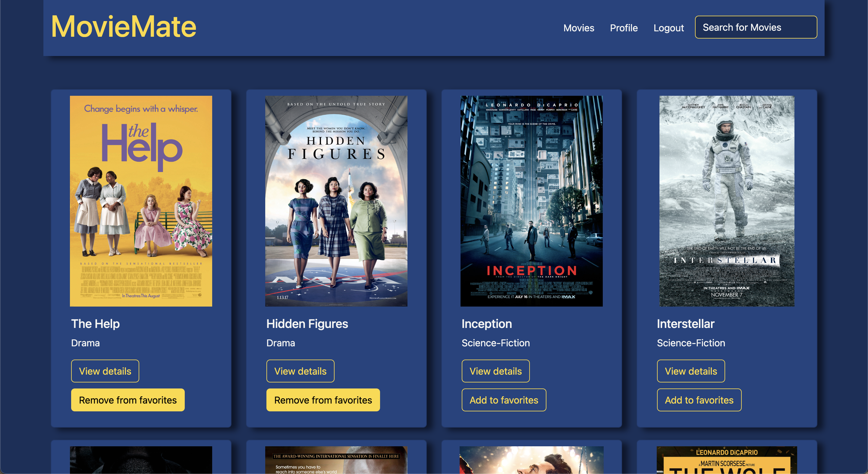Click Drama genre under The Help
Screen dimensions: 868x474
pos(85,343)
